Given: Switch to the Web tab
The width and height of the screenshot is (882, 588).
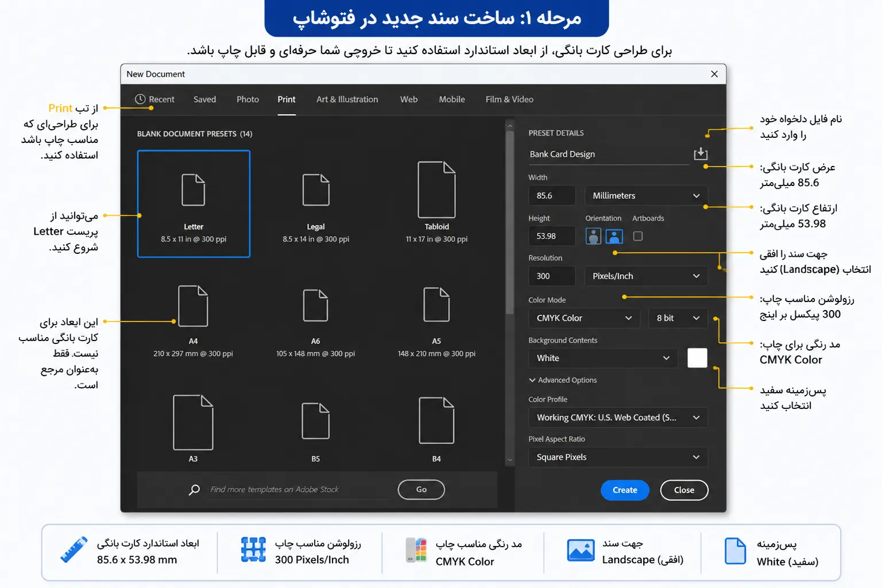Looking at the screenshot, I should [409, 99].
